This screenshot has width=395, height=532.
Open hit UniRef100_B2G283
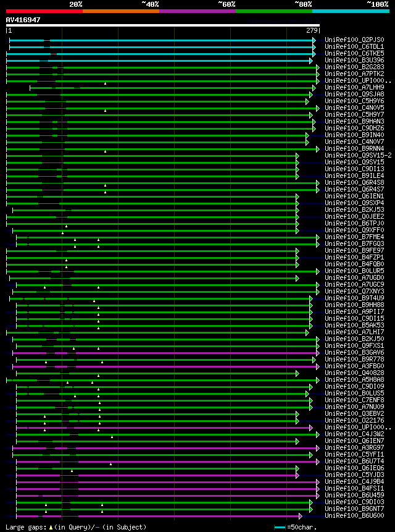[x=354, y=67]
